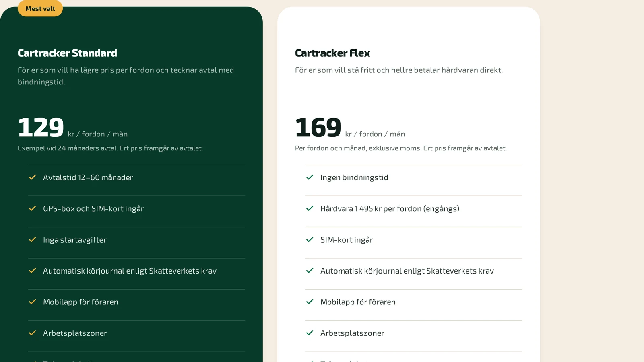Click Standard's 'Arbetsplatszoner' text

click(75, 333)
